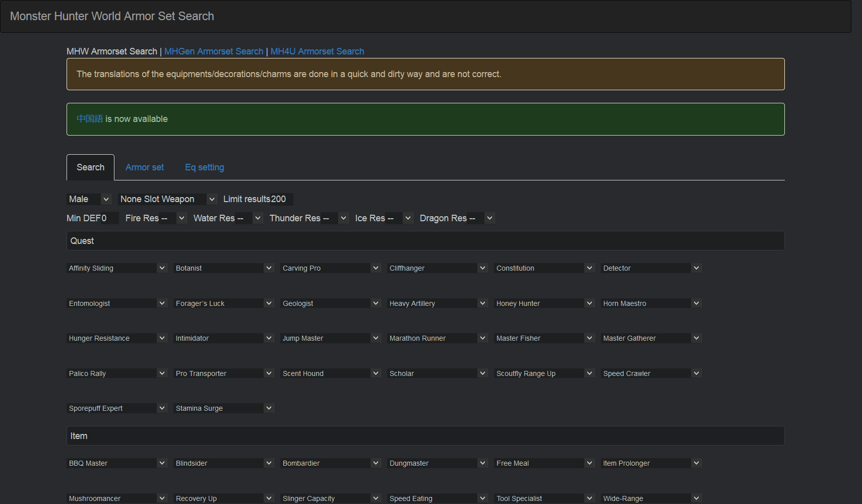Choose a level for Pro Transporter

click(224, 373)
